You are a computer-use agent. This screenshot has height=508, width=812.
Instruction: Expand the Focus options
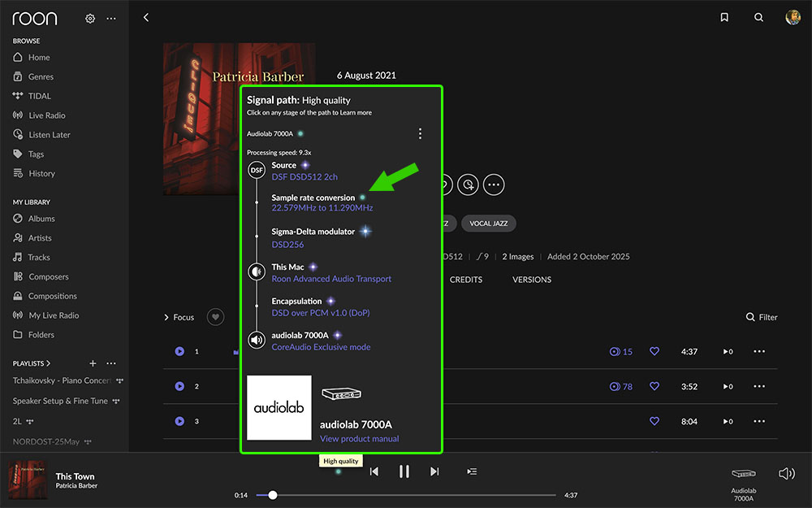pos(179,317)
